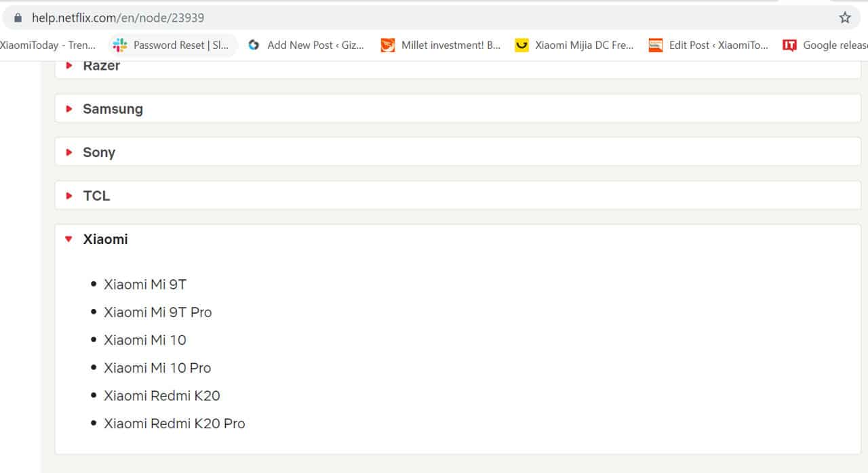Screen dimensions: 868x473
Task: Click the lock icon in address bar
Action: [18, 18]
